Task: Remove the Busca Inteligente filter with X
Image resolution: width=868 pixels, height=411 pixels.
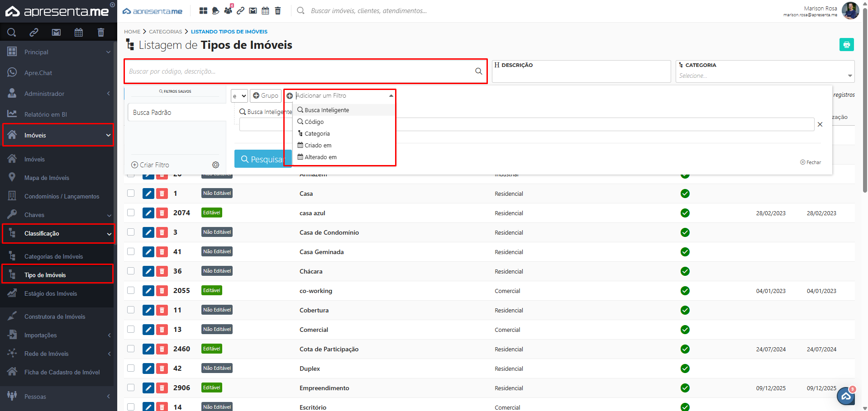Action: pos(820,124)
